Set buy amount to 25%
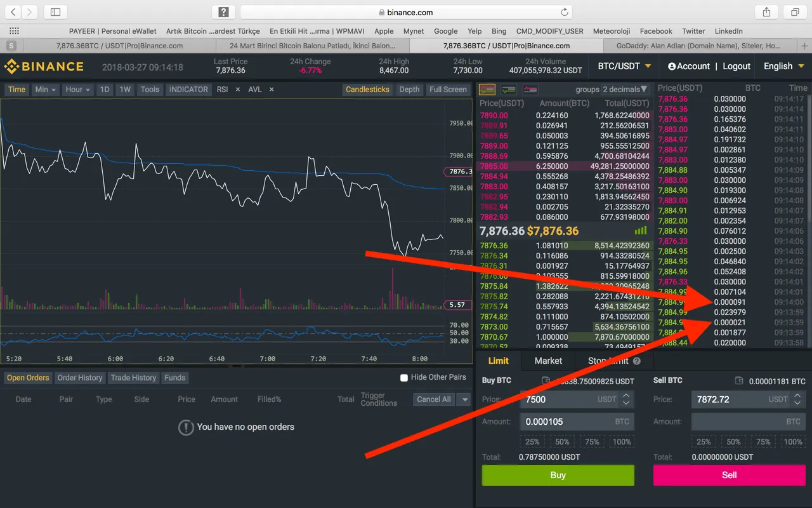Viewport: 812px width, 508px height. point(532,442)
